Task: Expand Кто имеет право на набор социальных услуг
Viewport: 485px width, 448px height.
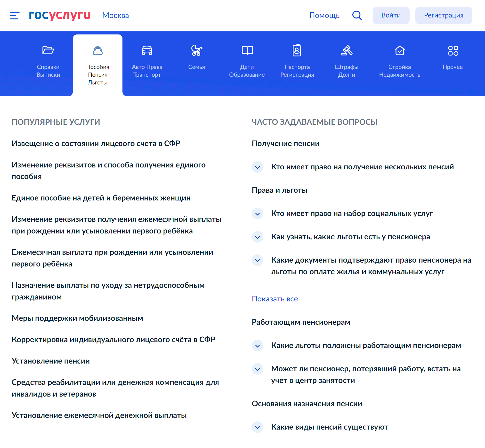Action: coord(258,214)
